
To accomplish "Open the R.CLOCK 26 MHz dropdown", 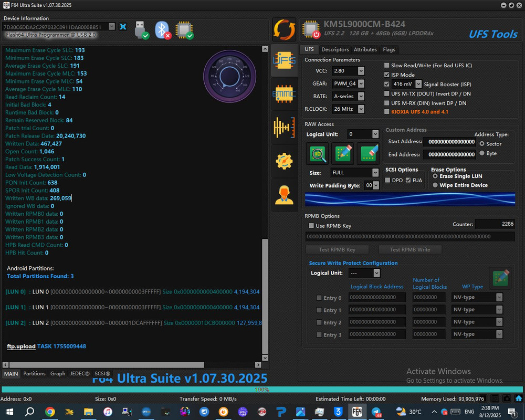I will coord(361,109).
